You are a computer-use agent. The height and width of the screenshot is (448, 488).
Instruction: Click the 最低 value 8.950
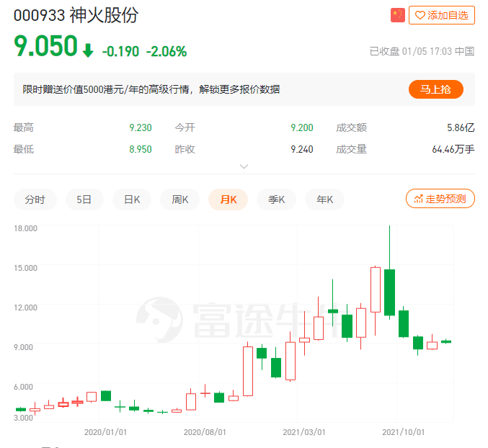pos(141,149)
